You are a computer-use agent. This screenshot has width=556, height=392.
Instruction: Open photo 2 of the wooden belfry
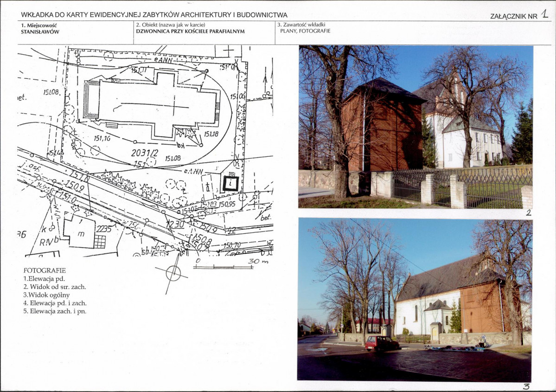pyautogui.click(x=415, y=127)
